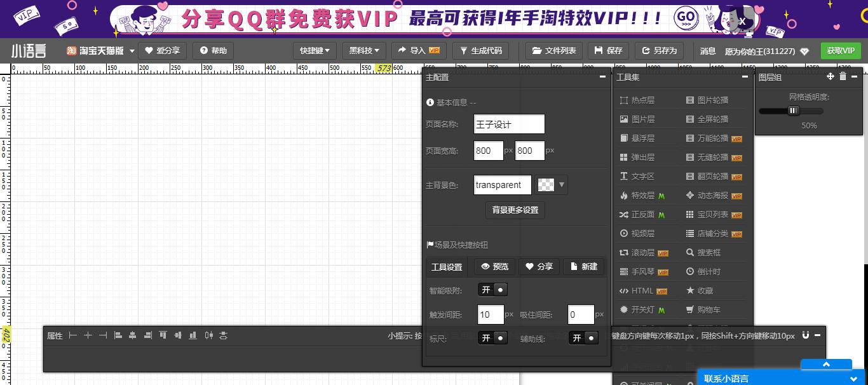868x385 pixels.
Task: Click the 触发间距 input field with 10
Action: click(491, 314)
